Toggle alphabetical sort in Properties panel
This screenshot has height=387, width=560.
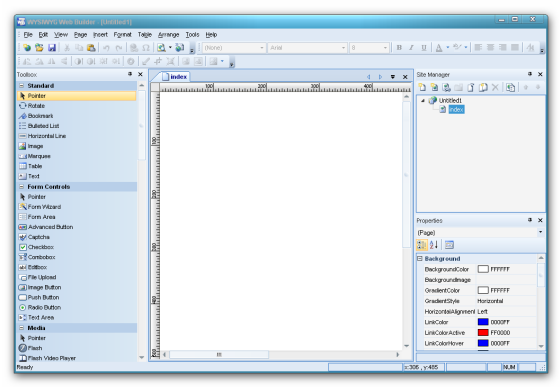pyautogui.click(x=434, y=245)
